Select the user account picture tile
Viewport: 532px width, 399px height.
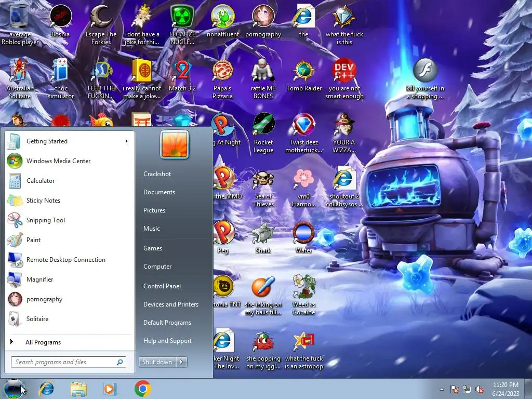[175, 144]
